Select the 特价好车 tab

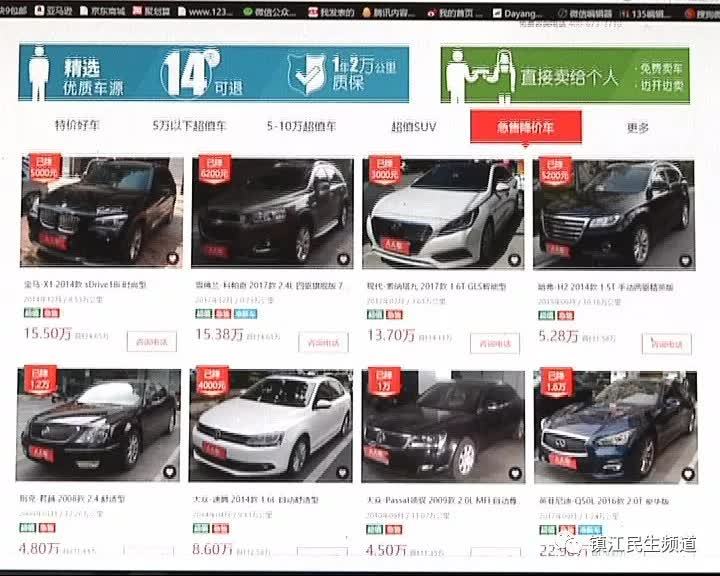tap(77, 124)
